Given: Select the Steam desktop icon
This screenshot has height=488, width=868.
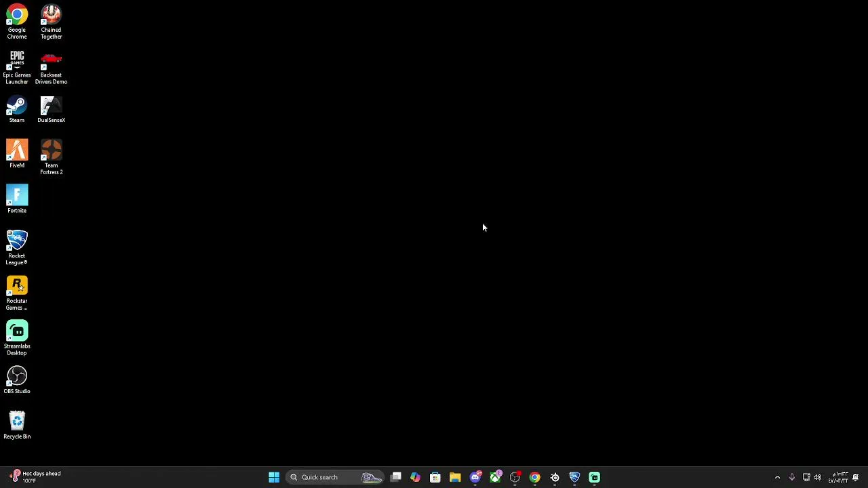Looking at the screenshot, I should (17, 109).
